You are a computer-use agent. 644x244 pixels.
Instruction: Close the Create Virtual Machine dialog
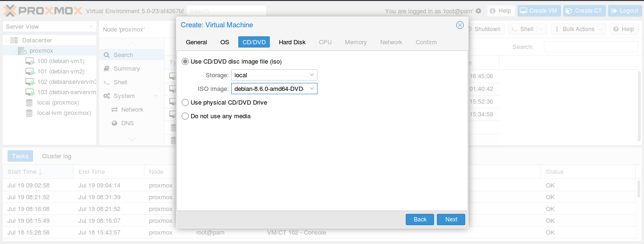point(460,25)
